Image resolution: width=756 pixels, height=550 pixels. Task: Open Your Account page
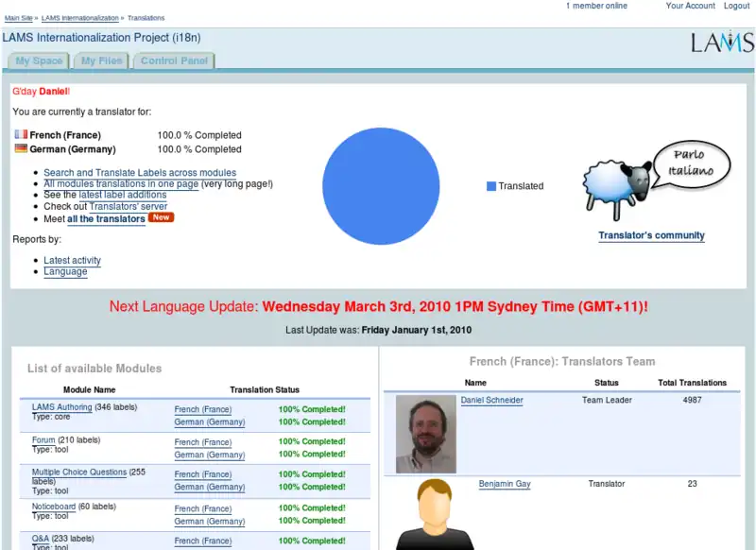coord(690,6)
